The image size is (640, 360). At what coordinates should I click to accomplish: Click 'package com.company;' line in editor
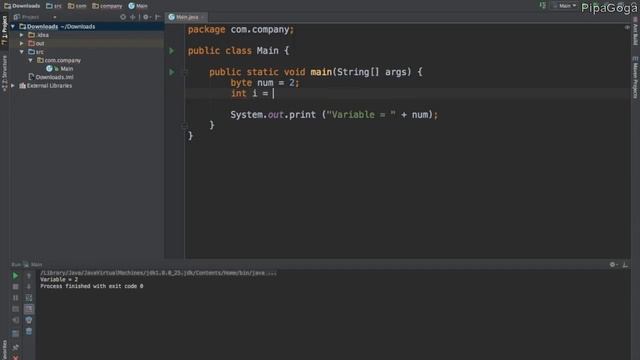[241, 30]
